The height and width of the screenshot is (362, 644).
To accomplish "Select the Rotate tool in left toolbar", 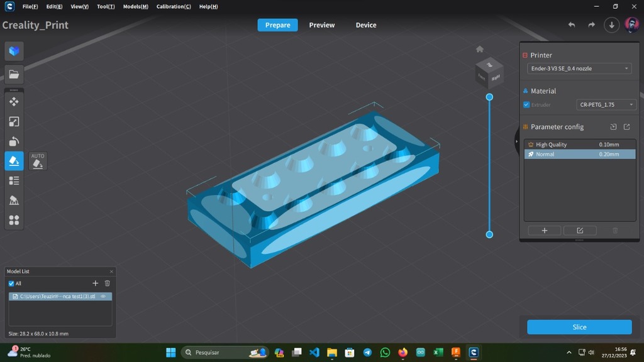I will coord(14,141).
